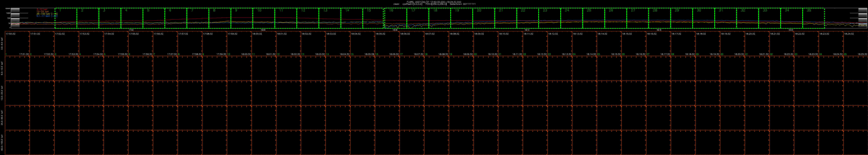Image resolution: width=868 pixels, height=155 pixels.
Task: Select interval 20 box in the light curve
Action: point(483,18)
